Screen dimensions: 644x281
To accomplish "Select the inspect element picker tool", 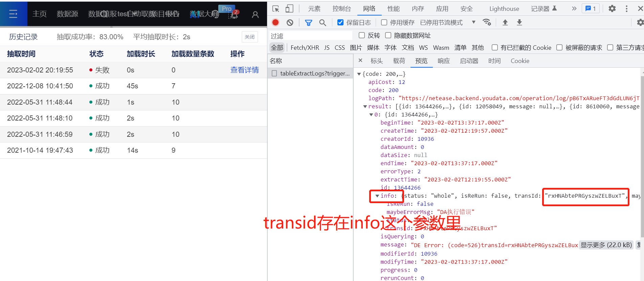I will [276, 9].
